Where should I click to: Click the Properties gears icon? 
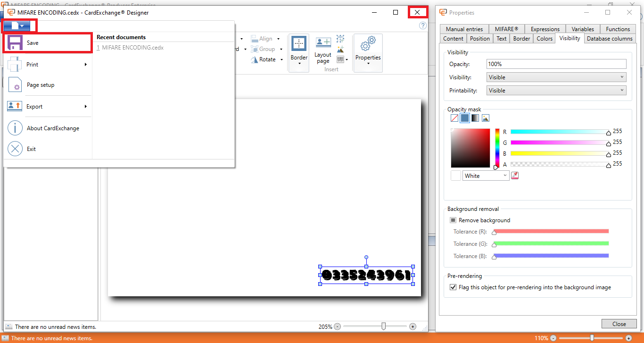[368, 44]
